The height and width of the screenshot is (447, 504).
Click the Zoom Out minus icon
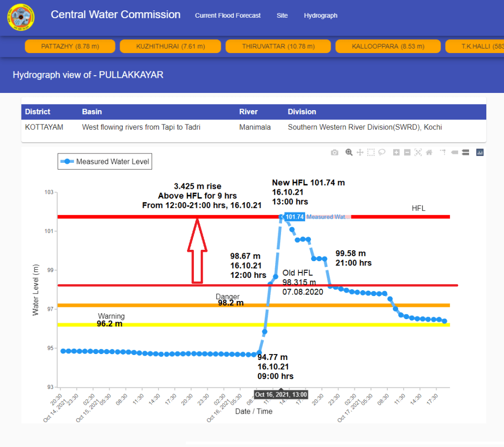(x=407, y=152)
